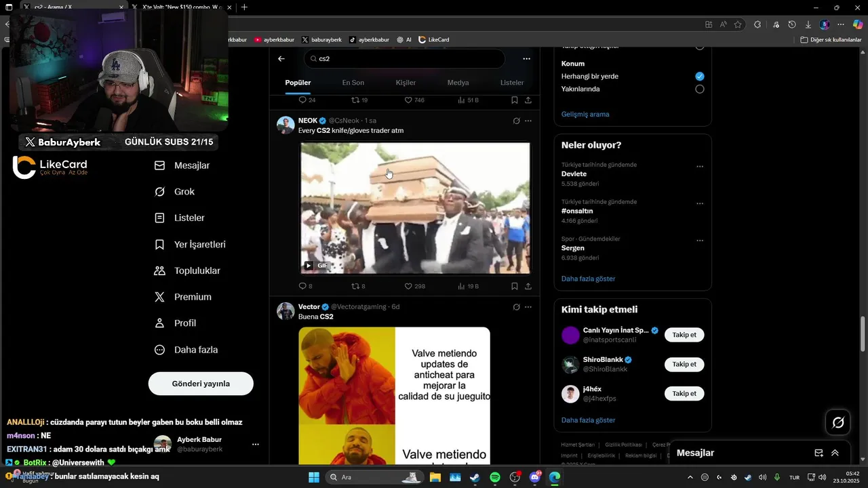Open the Drake meme image
The height and width of the screenshot is (488, 868).
(x=394, y=396)
